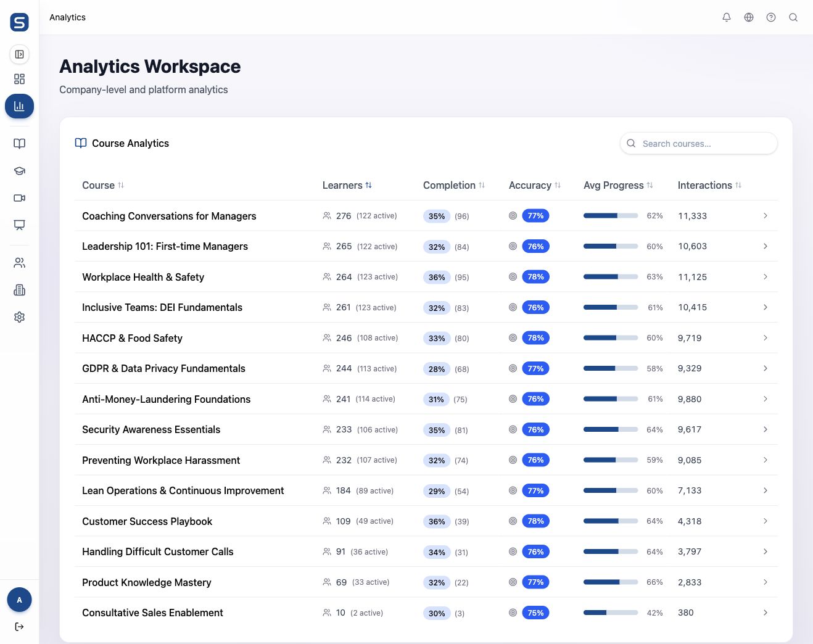Viewport: 813px width, 644px height.
Task: Click 35% completion badge for Coaching Conversations
Action: 437,216
